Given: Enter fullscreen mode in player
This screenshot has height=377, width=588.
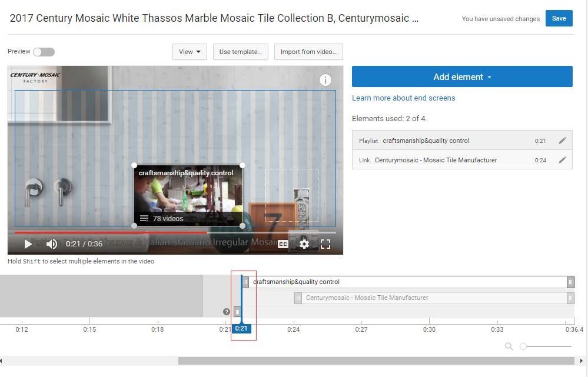Looking at the screenshot, I should coord(325,244).
